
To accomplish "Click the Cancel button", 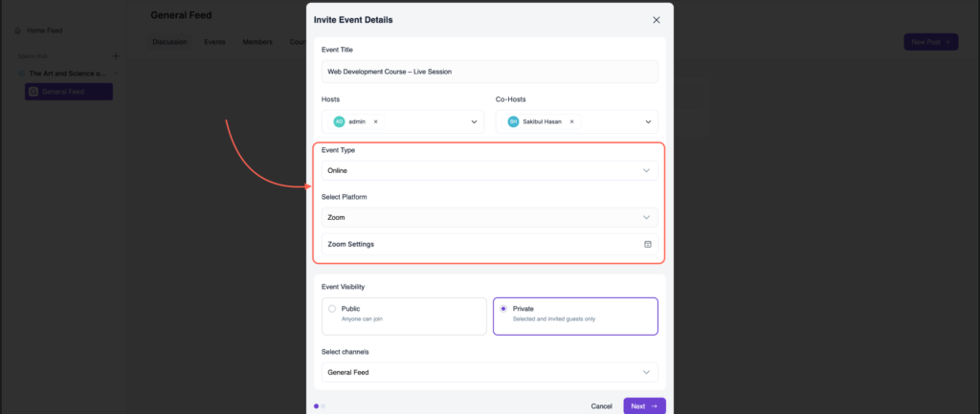I will pyautogui.click(x=601, y=406).
